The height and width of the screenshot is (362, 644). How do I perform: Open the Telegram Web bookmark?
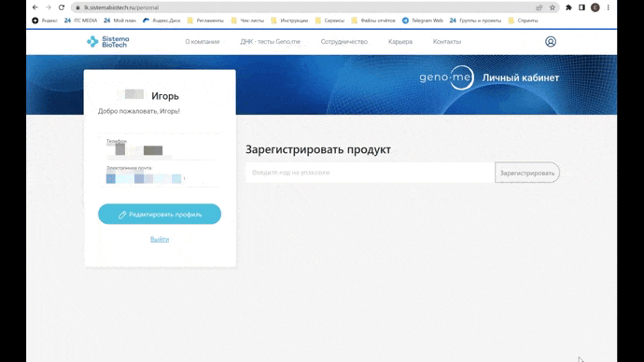coord(423,21)
